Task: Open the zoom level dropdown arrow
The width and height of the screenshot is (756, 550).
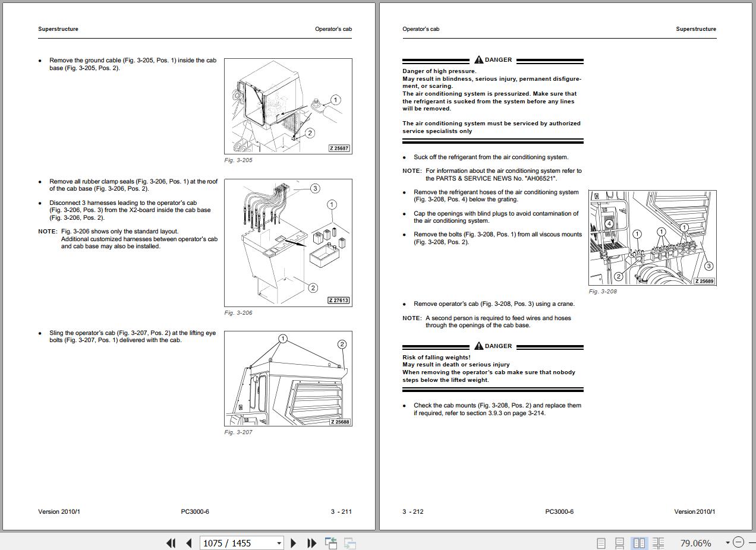Action: tap(727, 543)
